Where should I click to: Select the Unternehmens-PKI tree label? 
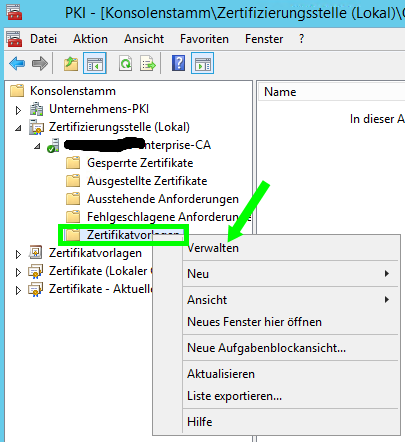coord(99,109)
